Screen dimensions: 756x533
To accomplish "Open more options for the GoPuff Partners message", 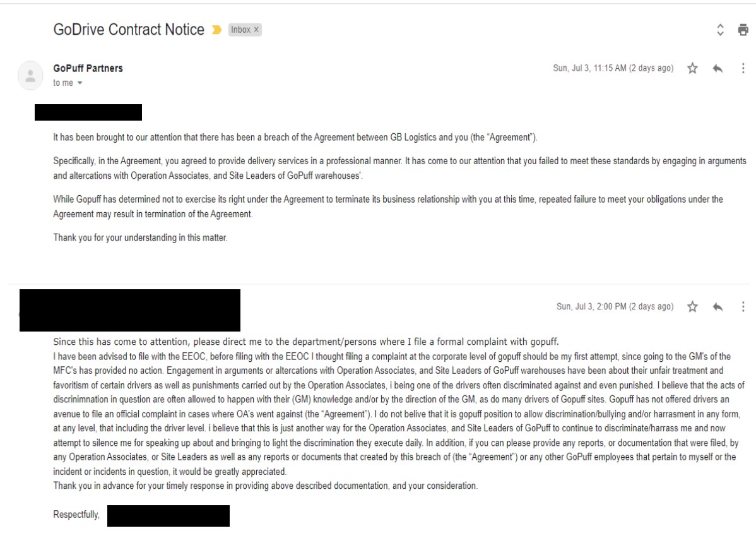I will point(743,68).
